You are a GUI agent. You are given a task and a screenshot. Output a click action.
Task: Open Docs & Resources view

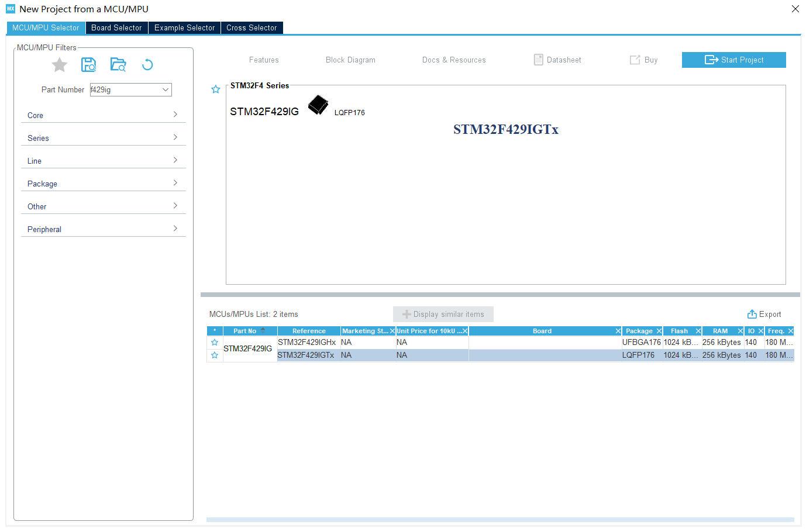(x=454, y=60)
